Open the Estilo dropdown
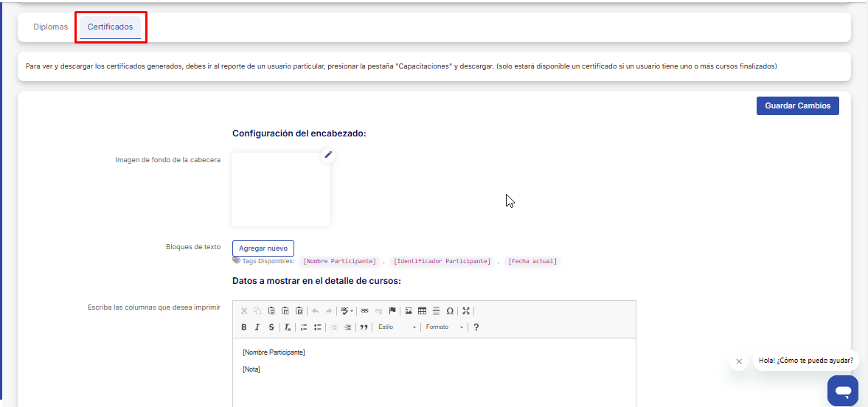 (x=397, y=327)
